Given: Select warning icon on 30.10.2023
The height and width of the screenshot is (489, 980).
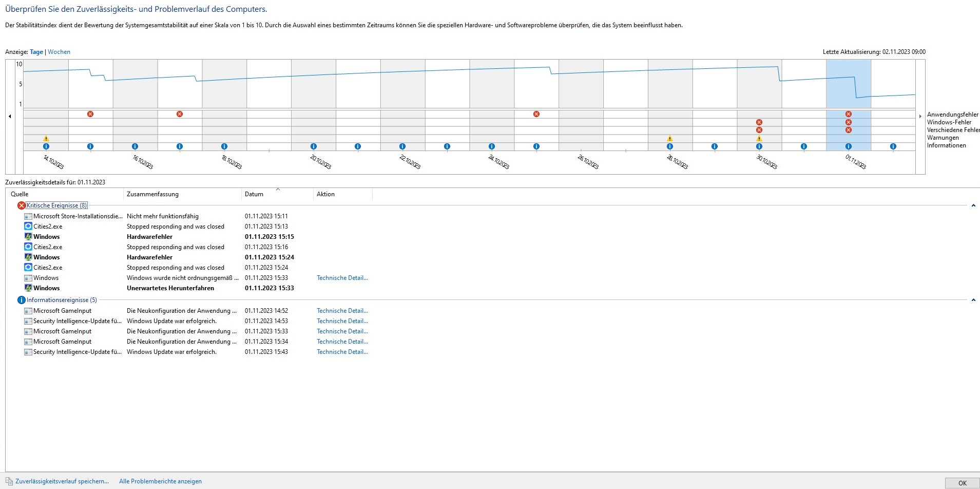Looking at the screenshot, I should pos(759,138).
